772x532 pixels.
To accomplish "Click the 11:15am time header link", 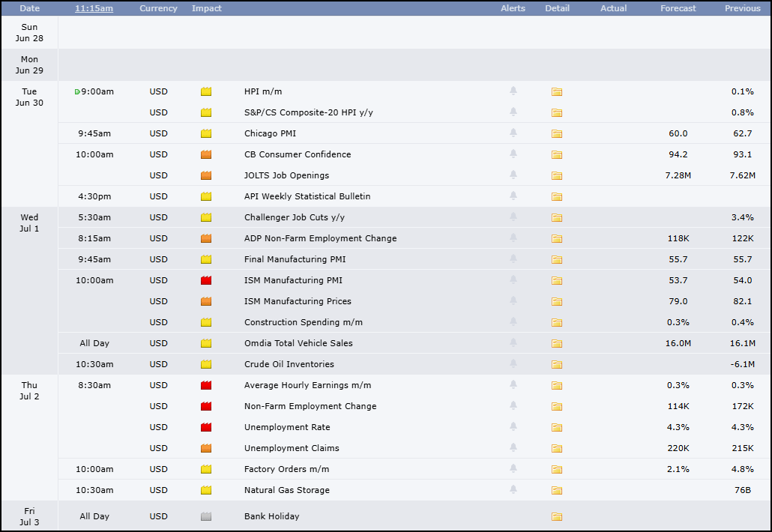I will [x=94, y=8].
